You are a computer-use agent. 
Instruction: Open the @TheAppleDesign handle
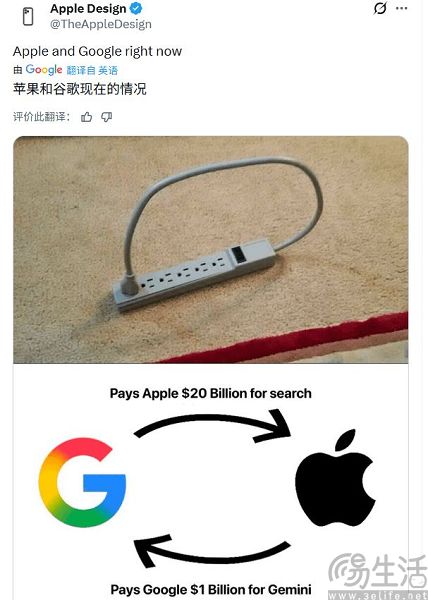tap(101, 24)
